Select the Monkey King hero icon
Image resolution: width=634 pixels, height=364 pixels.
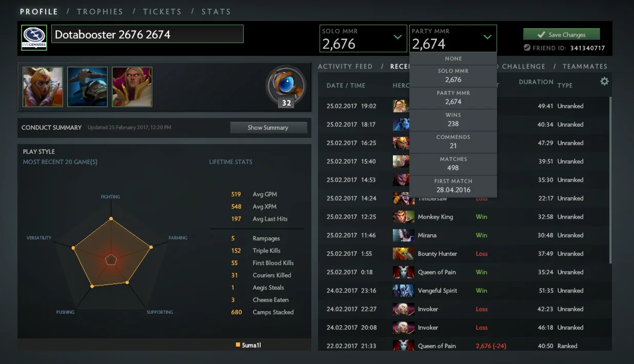[403, 217]
